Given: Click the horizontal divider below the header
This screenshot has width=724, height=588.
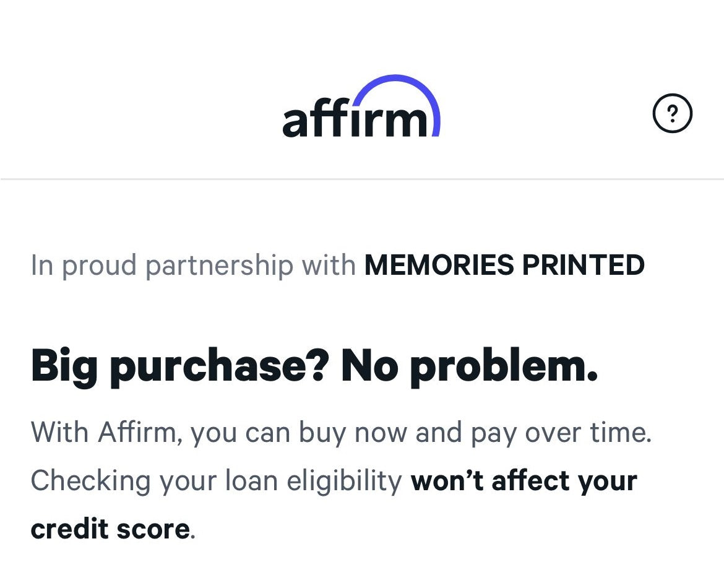Looking at the screenshot, I should click(x=362, y=179).
